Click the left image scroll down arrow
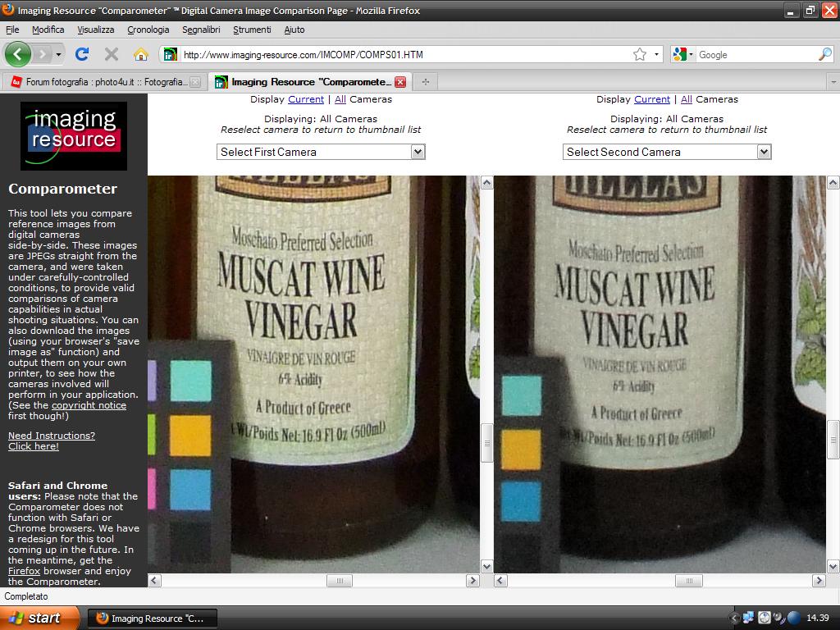840x630 pixels. coord(487,566)
